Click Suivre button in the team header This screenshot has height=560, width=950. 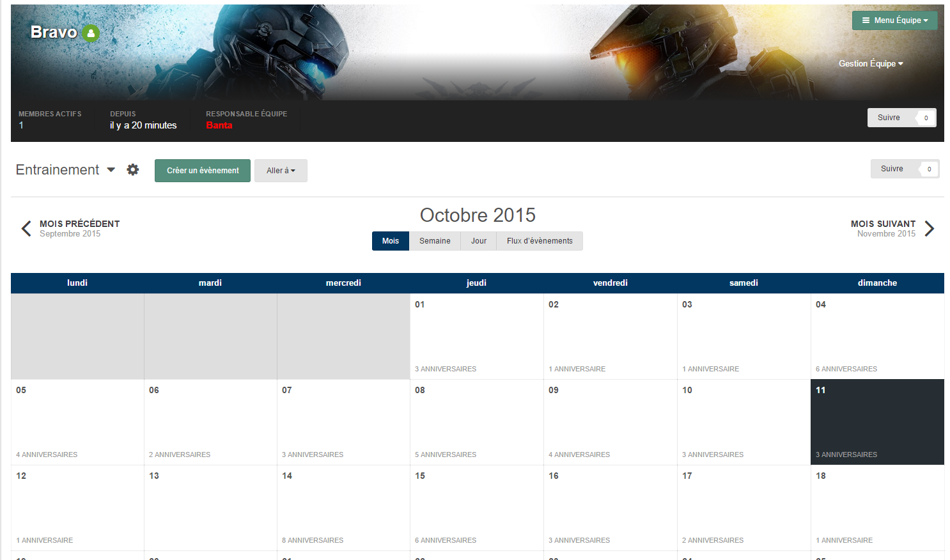(x=889, y=118)
